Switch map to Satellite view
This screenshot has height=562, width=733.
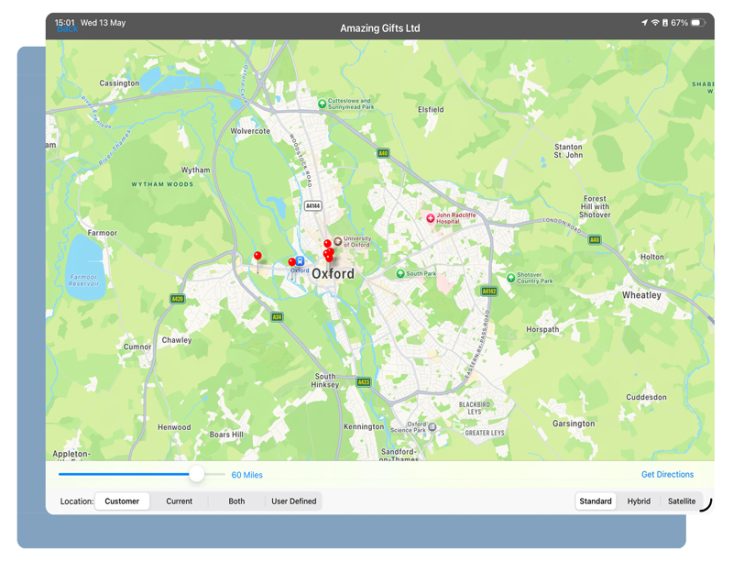click(x=682, y=501)
